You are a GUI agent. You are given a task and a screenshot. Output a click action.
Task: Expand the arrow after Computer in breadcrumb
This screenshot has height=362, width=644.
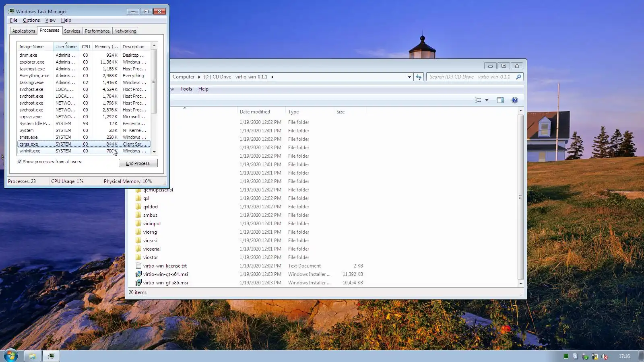[199, 77]
